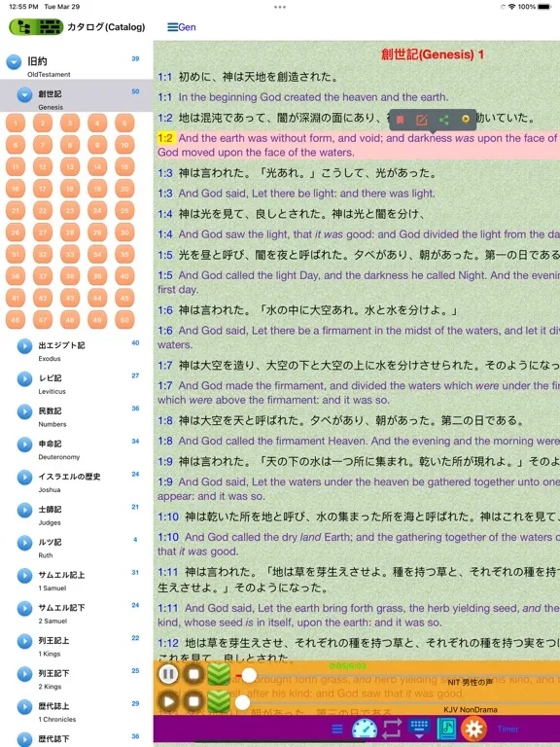Tap green chevron icon on NIT track
The width and height of the screenshot is (560, 747).
(219, 675)
